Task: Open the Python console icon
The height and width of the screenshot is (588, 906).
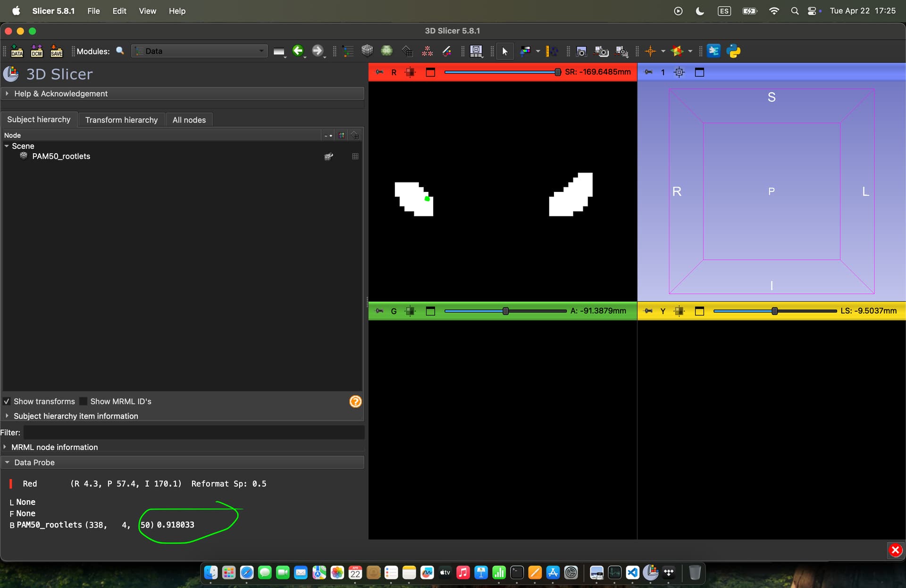Action: (734, 51)
